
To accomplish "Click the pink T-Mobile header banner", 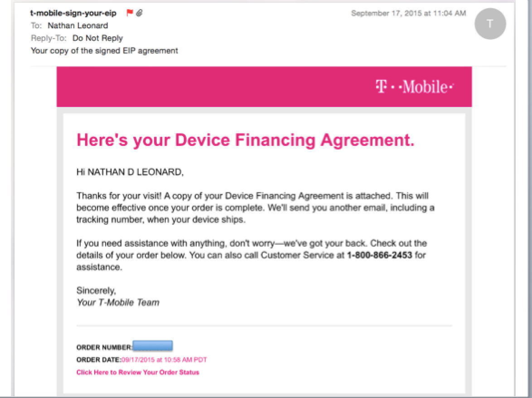I will (x=264, y=87).
